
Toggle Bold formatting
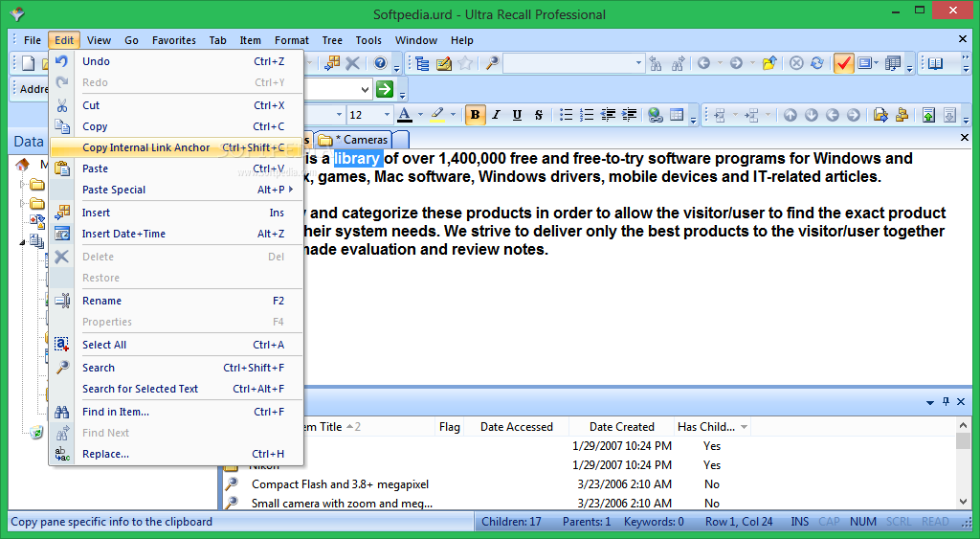(x=475, y=115)
